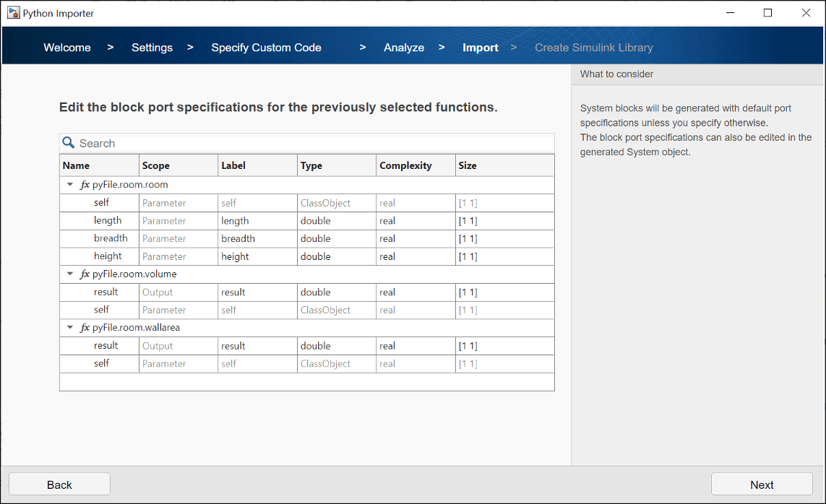
Task: Edit the result Label under pyFile.room.volume
Action: pos(257,292)
